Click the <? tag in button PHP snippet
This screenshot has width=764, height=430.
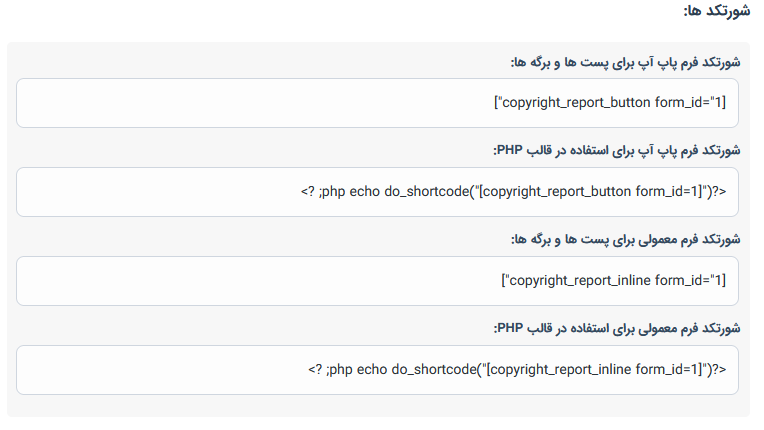(308, 192)
